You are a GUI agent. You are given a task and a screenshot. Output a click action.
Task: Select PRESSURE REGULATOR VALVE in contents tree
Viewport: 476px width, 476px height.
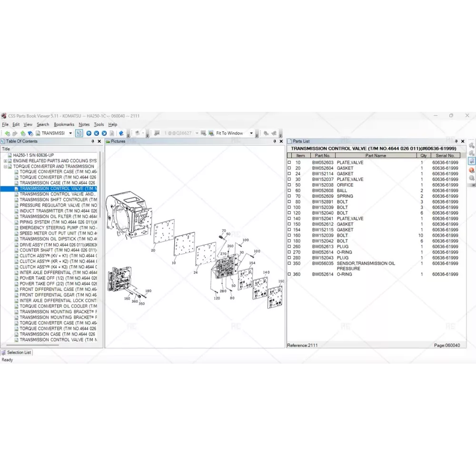(57, 205)
